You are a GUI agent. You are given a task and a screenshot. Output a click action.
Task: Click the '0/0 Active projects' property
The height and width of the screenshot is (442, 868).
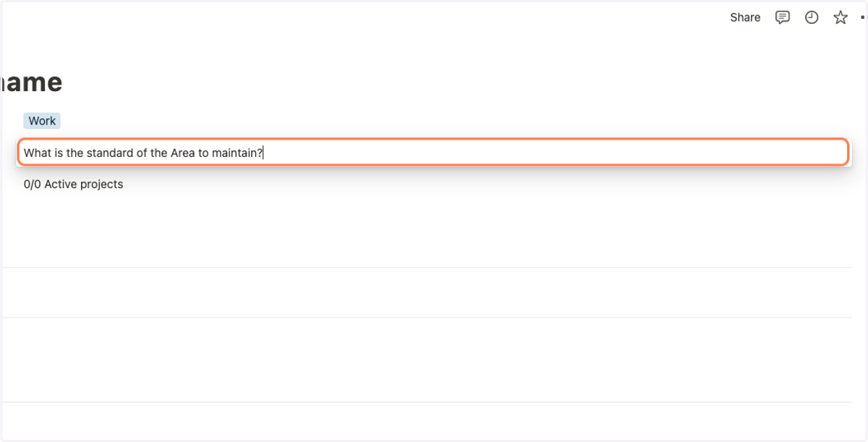coord(73,184)
